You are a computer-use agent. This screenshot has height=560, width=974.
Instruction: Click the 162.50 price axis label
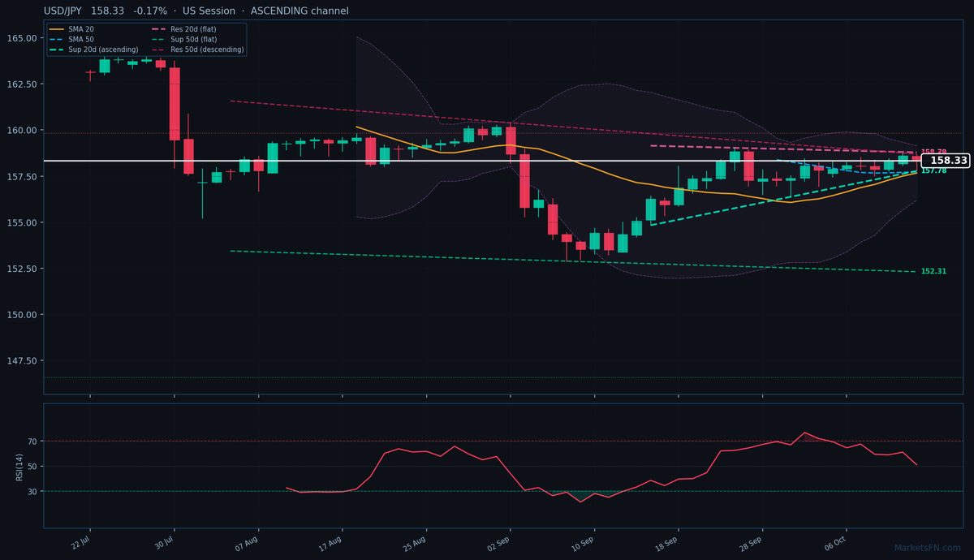[22, 84]
